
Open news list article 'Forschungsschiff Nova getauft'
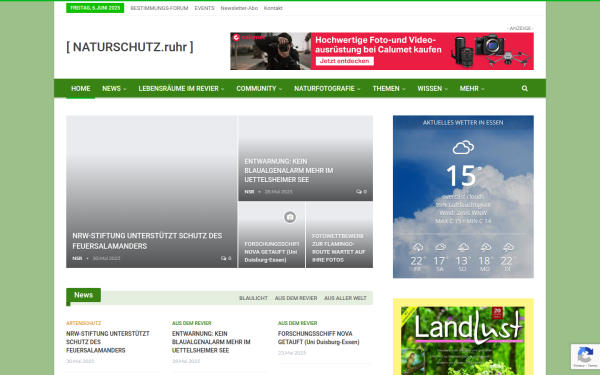click(318, 338)
